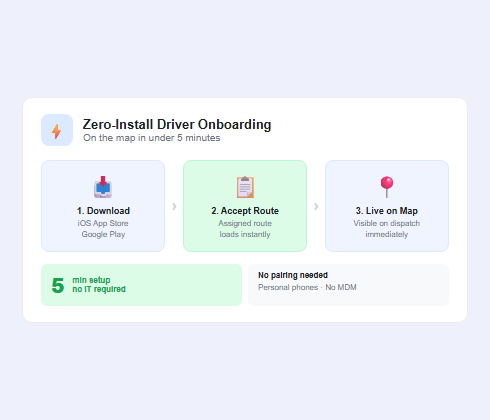Image resolution: width=490 pixels, height=420 pixels.
Task: Click the lightning bolt icon
Action: click(57, 131)
